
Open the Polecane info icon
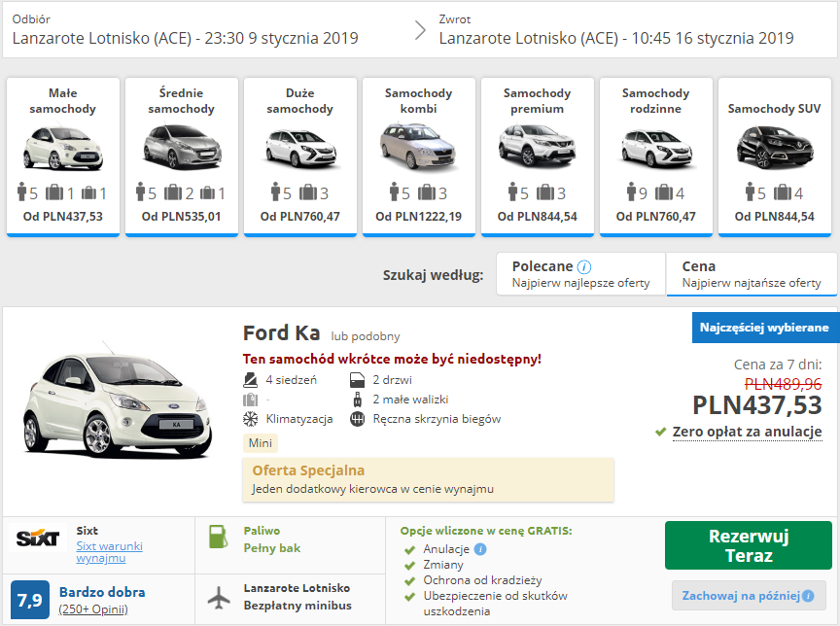point(584,266)
